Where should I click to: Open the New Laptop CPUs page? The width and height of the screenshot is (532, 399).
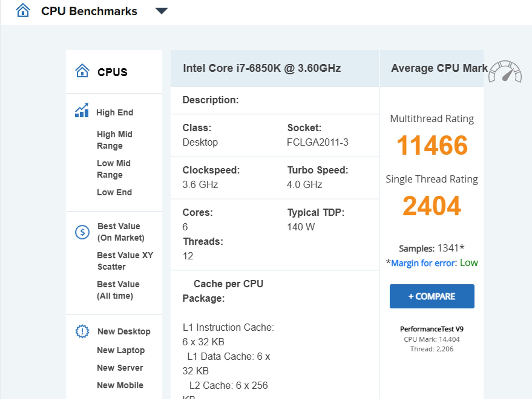[x=121, y=350]
